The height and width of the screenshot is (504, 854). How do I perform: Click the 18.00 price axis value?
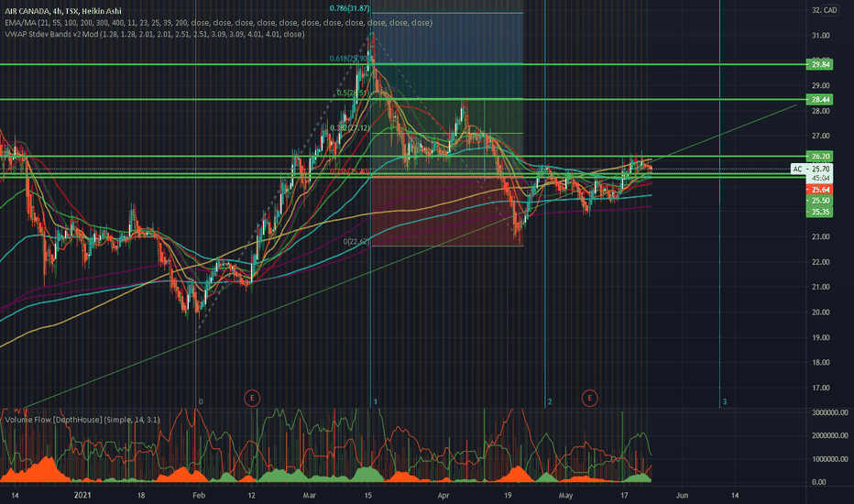point(821,362)
